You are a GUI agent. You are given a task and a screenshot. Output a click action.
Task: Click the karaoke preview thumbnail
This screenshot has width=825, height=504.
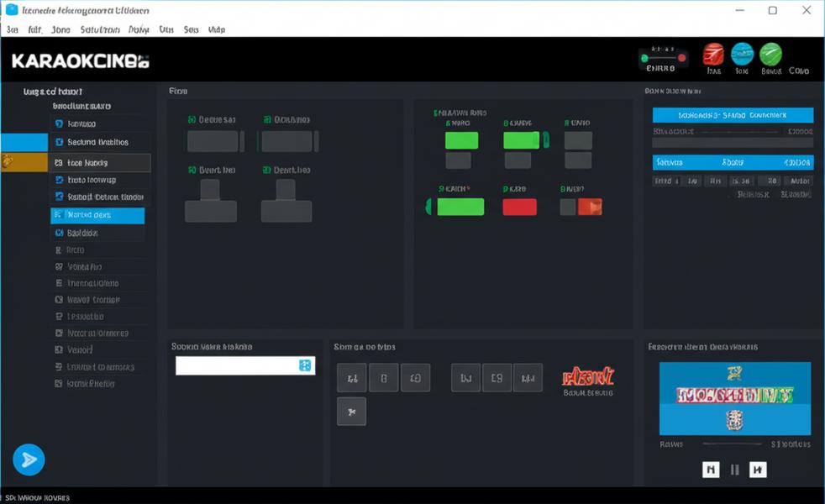click(734, 398)
